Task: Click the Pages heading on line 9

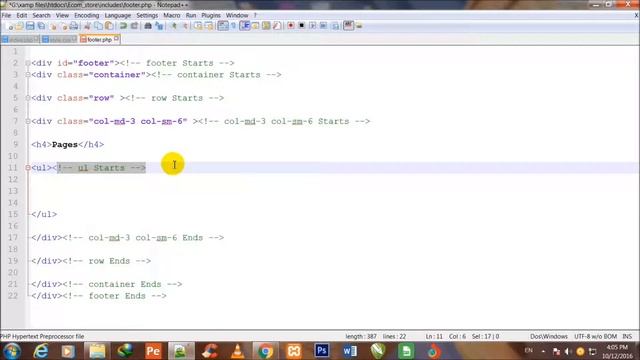Action: tap(64, 145)
